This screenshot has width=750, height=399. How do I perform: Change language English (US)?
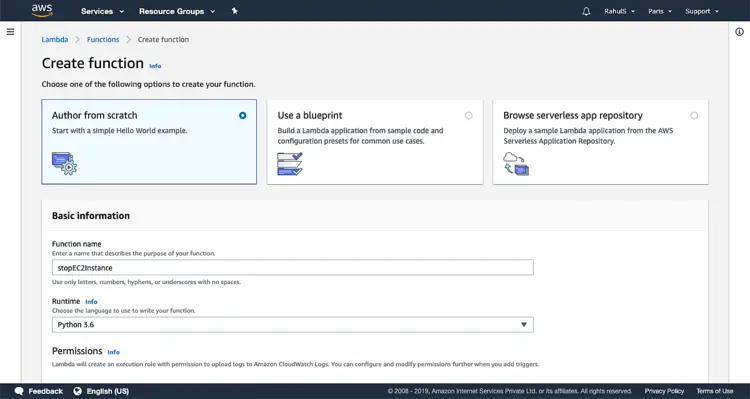(108, 391)
